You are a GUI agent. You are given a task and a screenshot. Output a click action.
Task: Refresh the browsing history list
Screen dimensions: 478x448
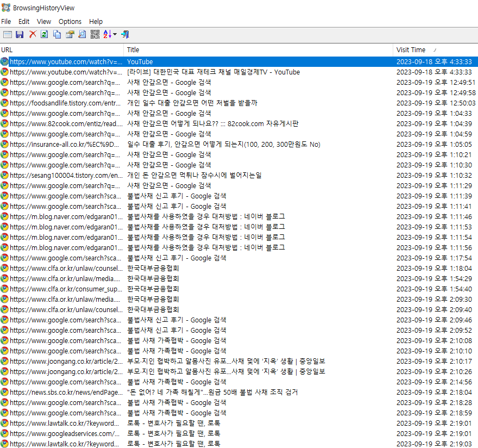pos(45,34)
